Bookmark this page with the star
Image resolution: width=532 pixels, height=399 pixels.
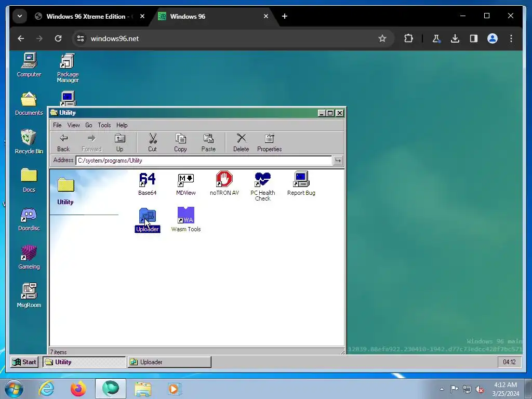pos(382,38)
